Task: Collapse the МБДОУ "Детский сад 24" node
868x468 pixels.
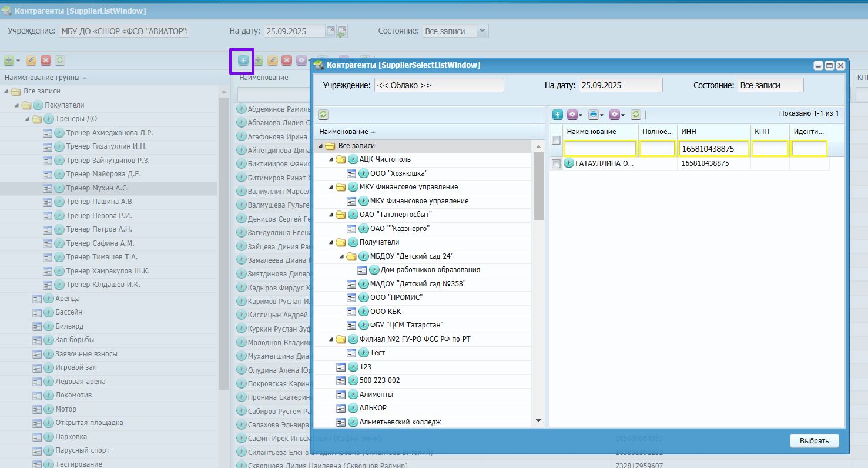Action: click(x=342, y=256)
